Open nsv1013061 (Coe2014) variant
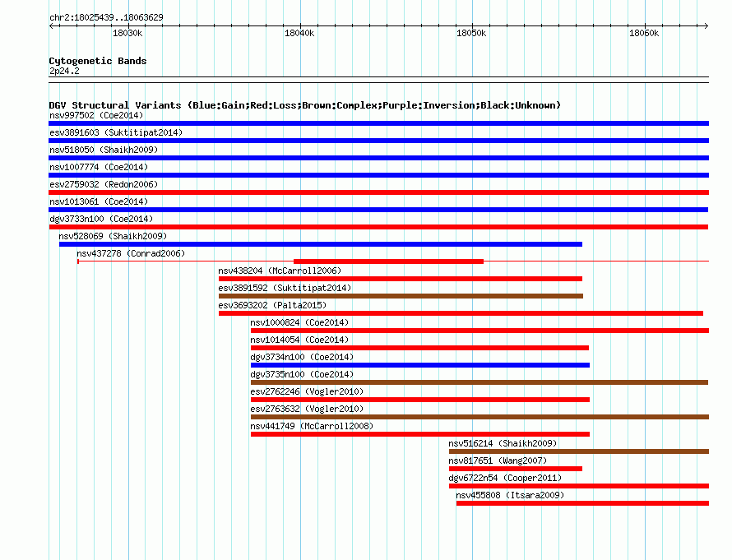 coord(99,201)
